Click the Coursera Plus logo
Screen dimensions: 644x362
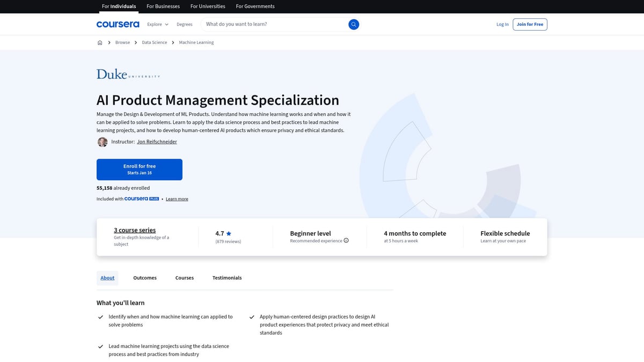click(x=142, y=199)
